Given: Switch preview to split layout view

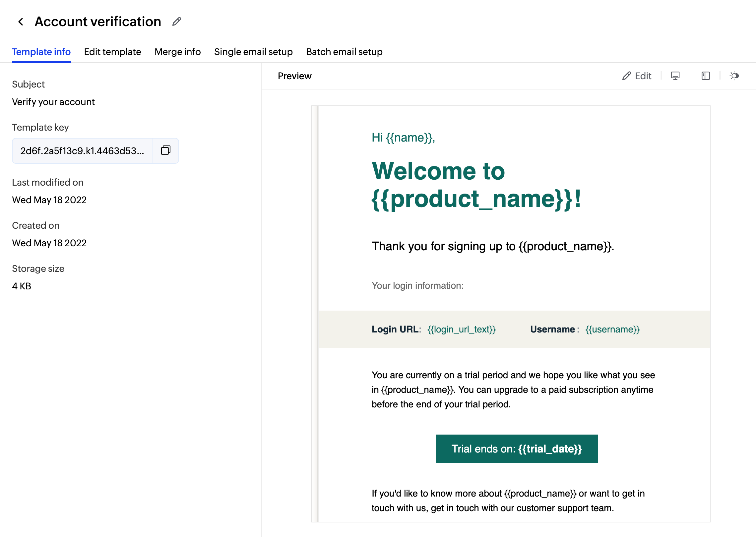Looking at the screenshot, I should coord(706,76).
